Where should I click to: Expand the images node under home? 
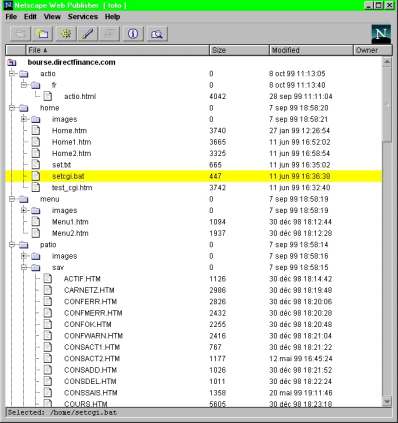pos(24,119)
